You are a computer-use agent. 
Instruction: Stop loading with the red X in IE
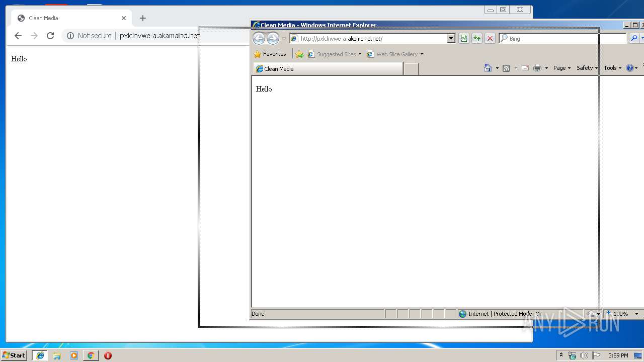pyautogui.click(x=490, y=39)
